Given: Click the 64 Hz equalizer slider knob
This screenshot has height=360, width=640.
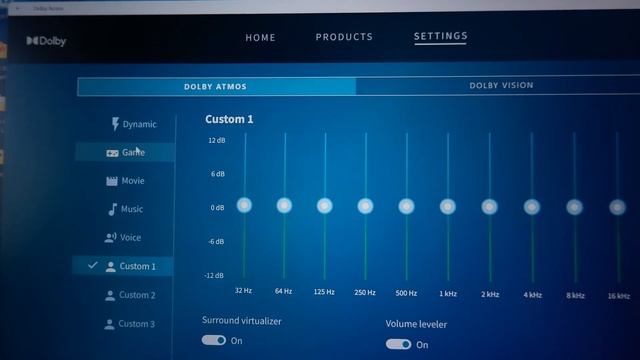Looking at the screenshot, I should pos(284,205).
